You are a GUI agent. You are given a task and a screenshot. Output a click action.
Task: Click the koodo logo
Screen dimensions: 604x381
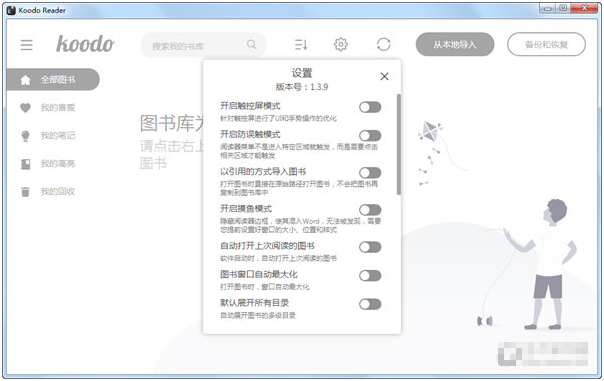pyautogui.click(x=85, y=44)
